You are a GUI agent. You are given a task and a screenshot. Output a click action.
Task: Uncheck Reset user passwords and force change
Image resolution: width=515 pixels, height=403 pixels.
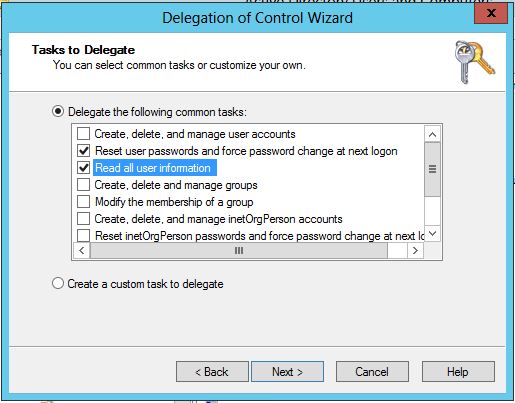click(83, 151)
